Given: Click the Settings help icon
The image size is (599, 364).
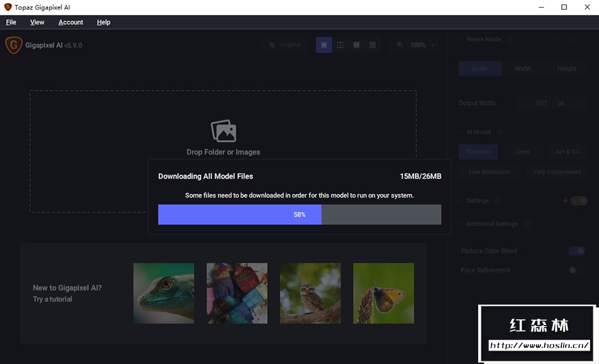Looking at the screenshot, I should coord(497,201).
